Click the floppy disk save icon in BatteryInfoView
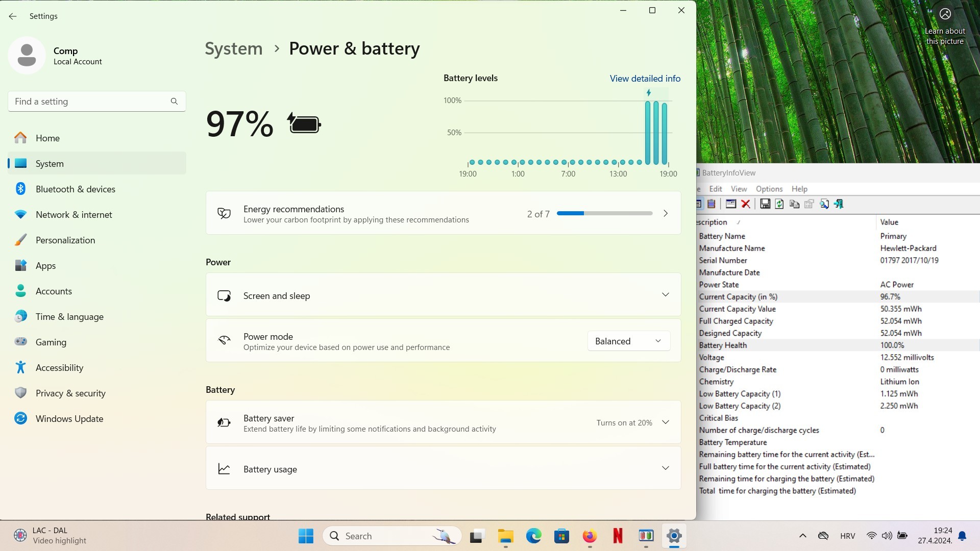Screen dimensions: 980x551 click(765, 204)
